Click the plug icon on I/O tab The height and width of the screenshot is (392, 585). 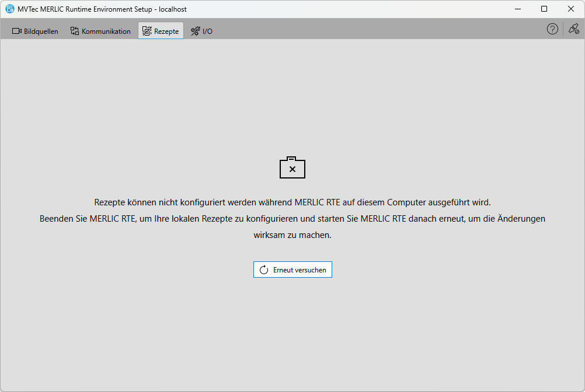point(195,31)
